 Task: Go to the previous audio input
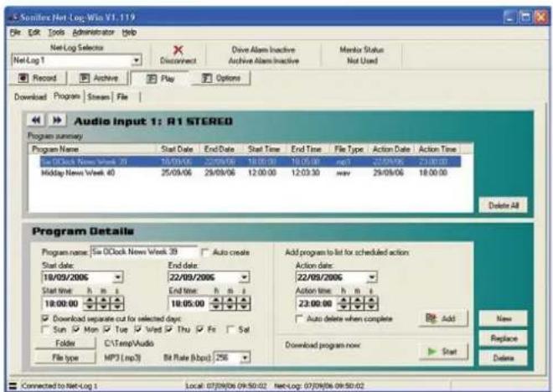point(36,121)
